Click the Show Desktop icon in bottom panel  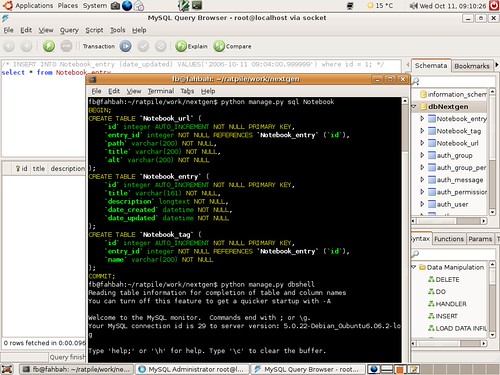pos(7,369)
